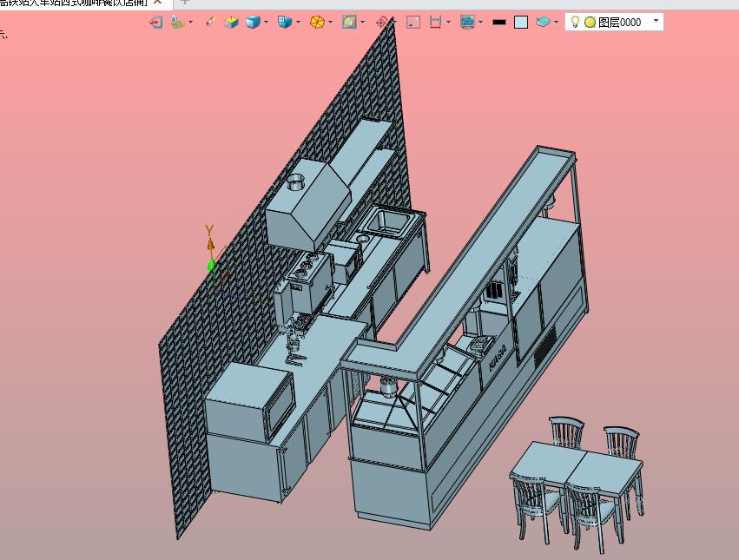Open the 图层0000 layer dropdown
Viewport: 739px width, 560px height.
pos(656,21)
